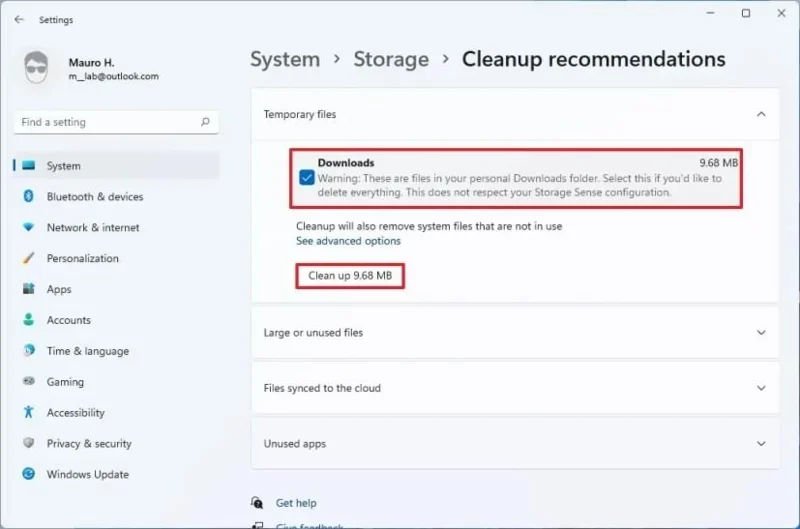Viewport: 800px width, 529px height.
Task: Click the Time & language globe icon
Action: (29, 350)
